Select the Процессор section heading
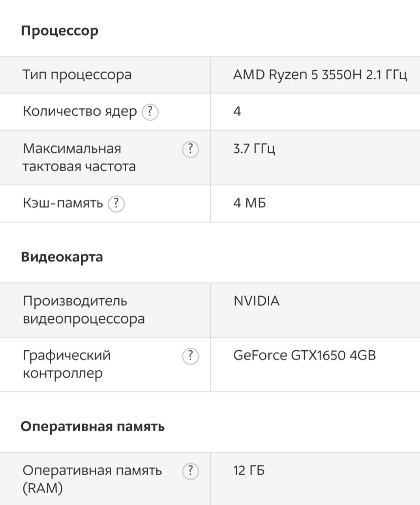The height and width of the screenshot is (505, 420). click(x=59, y=31)
